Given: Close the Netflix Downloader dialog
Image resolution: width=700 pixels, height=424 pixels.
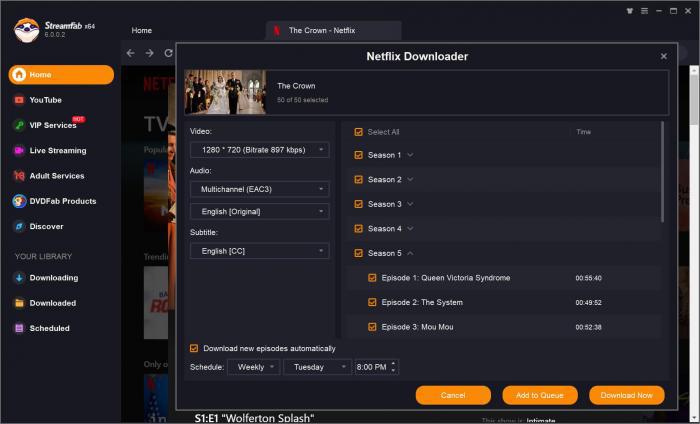Looking at the screenshot, I should click(663, 56).
